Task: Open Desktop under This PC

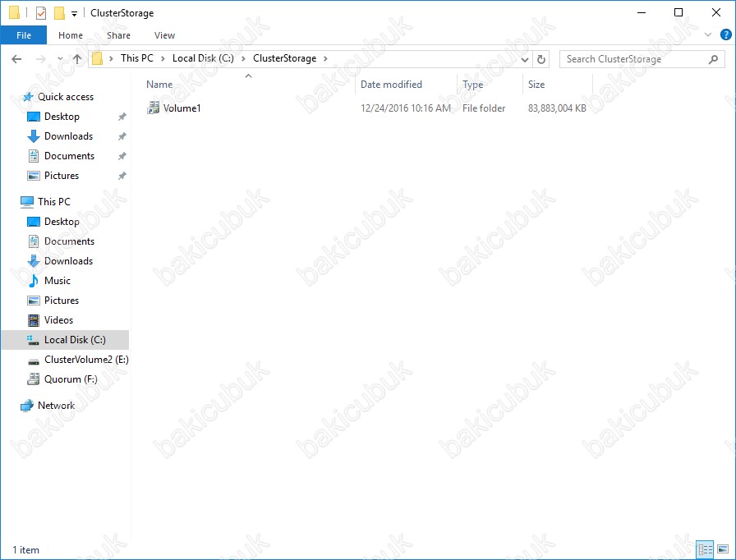Action: tap(62, 222)
